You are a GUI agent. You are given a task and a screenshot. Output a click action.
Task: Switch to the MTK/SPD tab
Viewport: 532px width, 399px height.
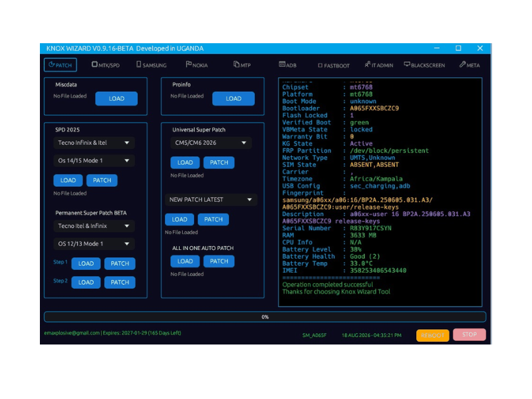coord(106,65)
